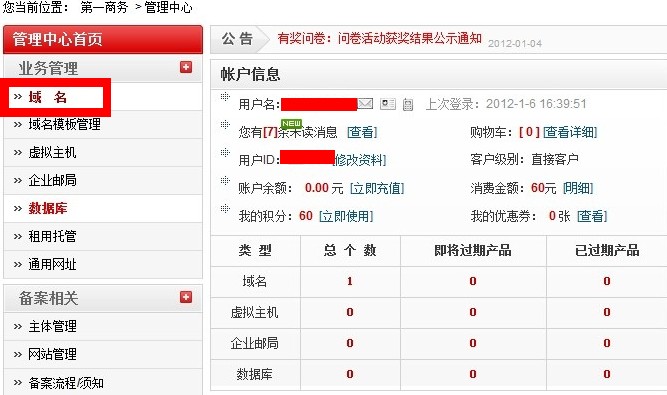Click the shopping cart count [ 0 ]
Screen dimensions: 667x395
pyautogui.click(x=529, y=132)
